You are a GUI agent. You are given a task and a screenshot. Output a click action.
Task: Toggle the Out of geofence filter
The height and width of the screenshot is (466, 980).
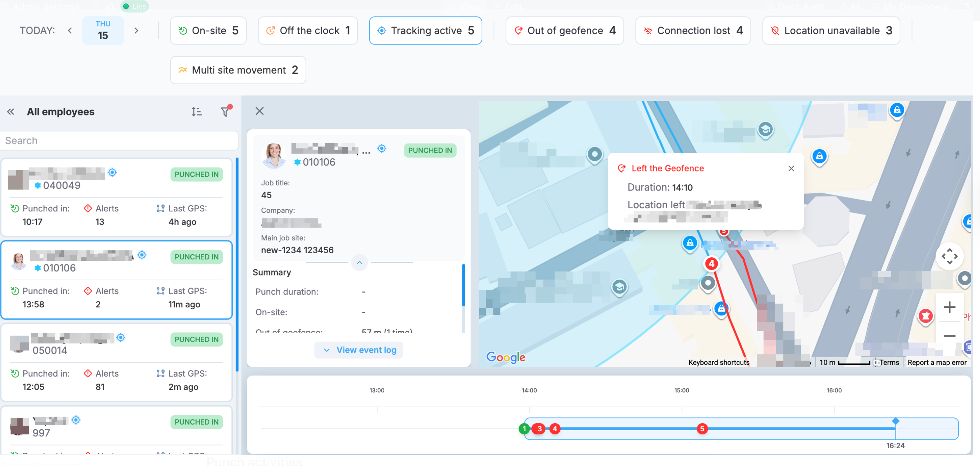tap(564, 30)
